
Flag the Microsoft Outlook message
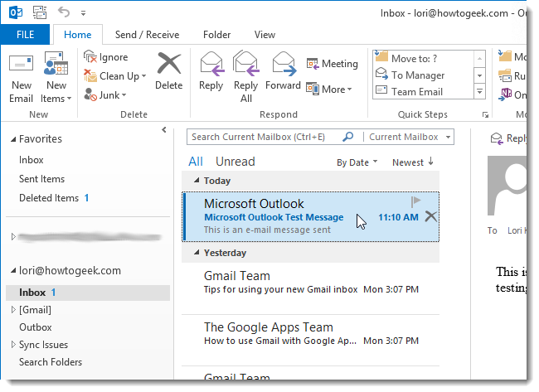click(415, 201)
